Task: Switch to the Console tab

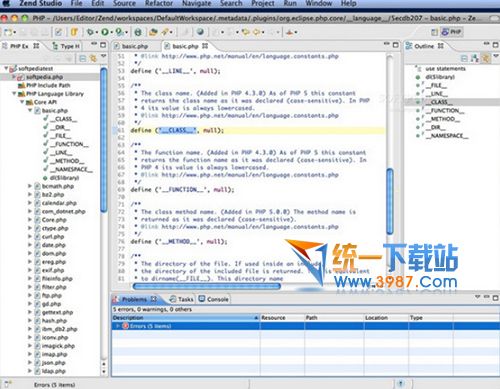Action: (x=214, y=299)
